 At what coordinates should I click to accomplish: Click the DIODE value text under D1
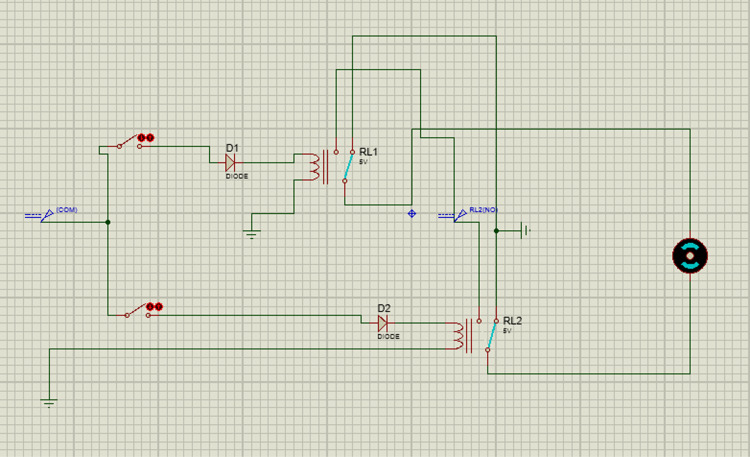(x=237, y=176)
